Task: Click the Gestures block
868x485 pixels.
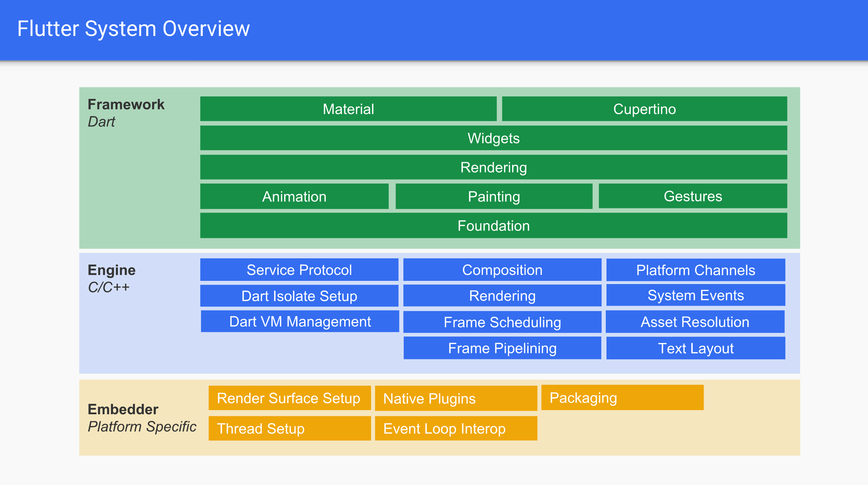Action: click(693, 196)
